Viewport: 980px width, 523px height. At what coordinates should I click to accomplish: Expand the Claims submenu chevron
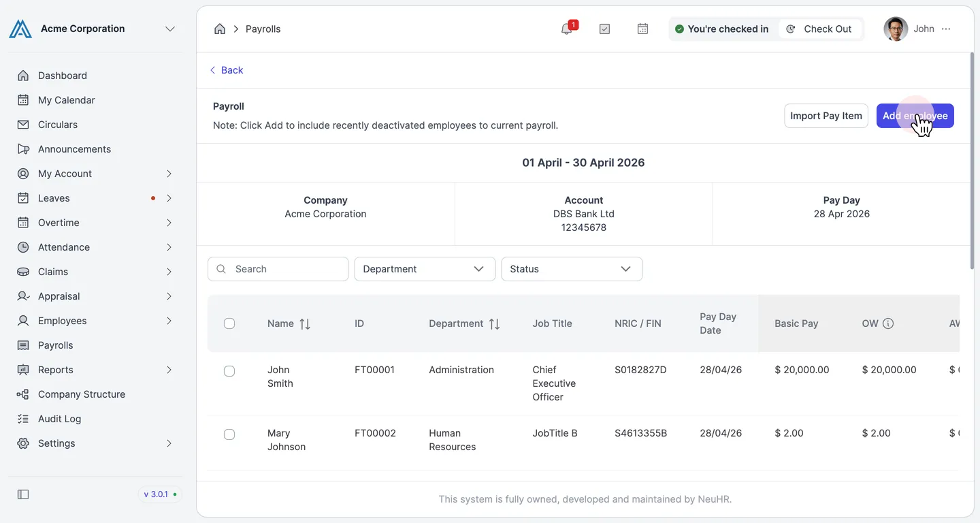pyautogui.click(x=169, y=272)
